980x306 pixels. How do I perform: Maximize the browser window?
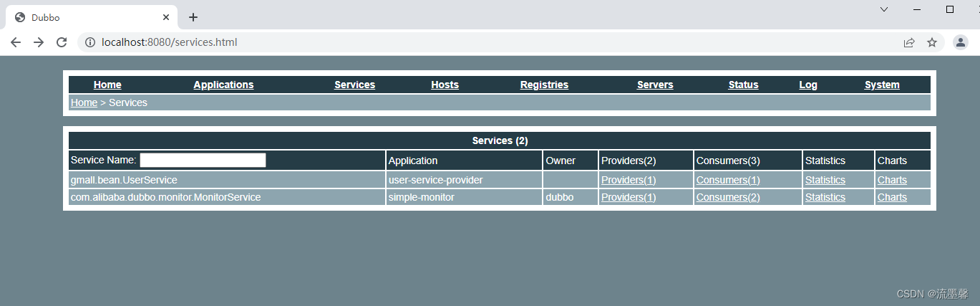tap(950, 9)
